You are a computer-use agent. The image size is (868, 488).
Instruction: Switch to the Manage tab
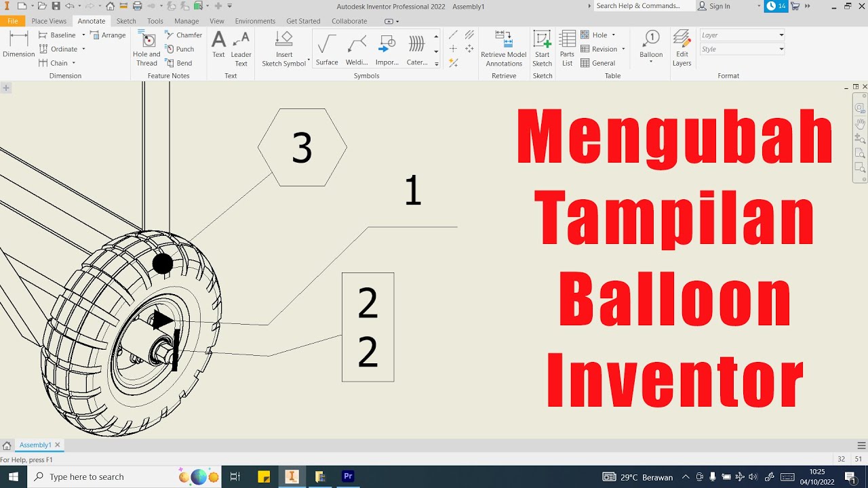(x=186, y=21)
